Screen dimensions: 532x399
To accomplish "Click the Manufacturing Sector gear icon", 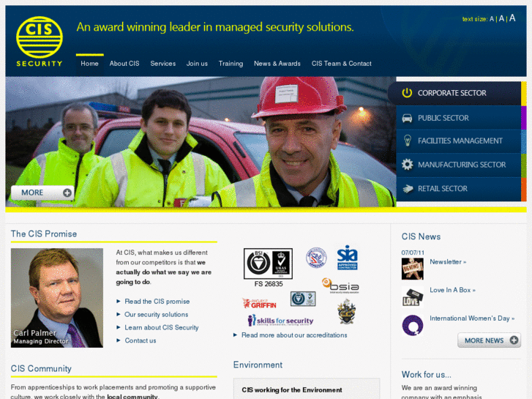I will tap(407, 165).
